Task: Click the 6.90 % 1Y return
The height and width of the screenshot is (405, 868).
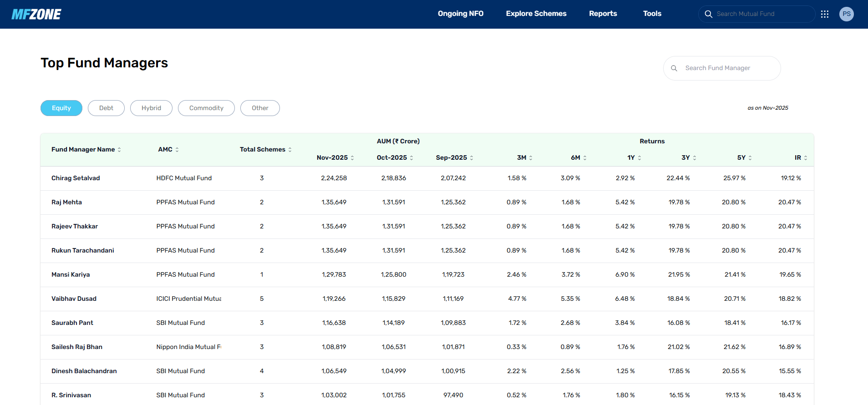Action: click(625, 275)
